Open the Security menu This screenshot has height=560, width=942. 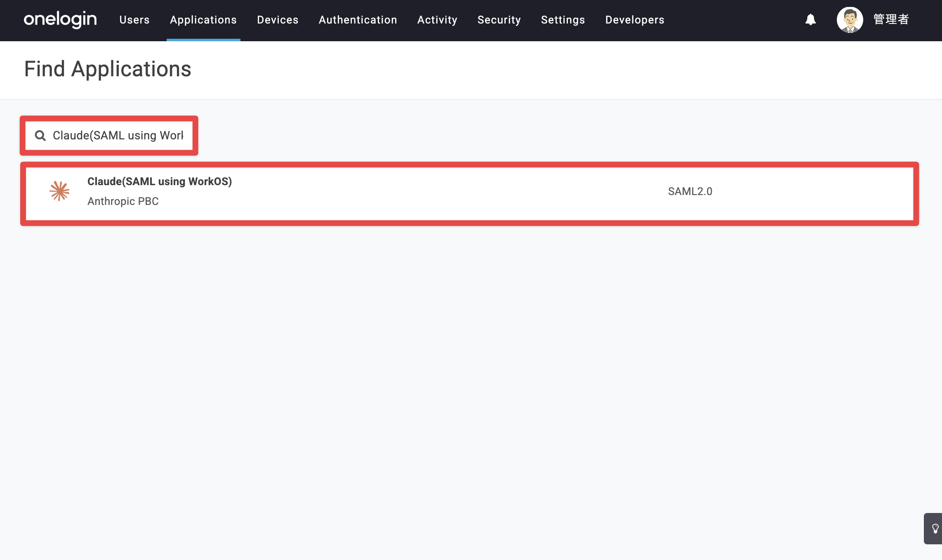tap(499, 20)
